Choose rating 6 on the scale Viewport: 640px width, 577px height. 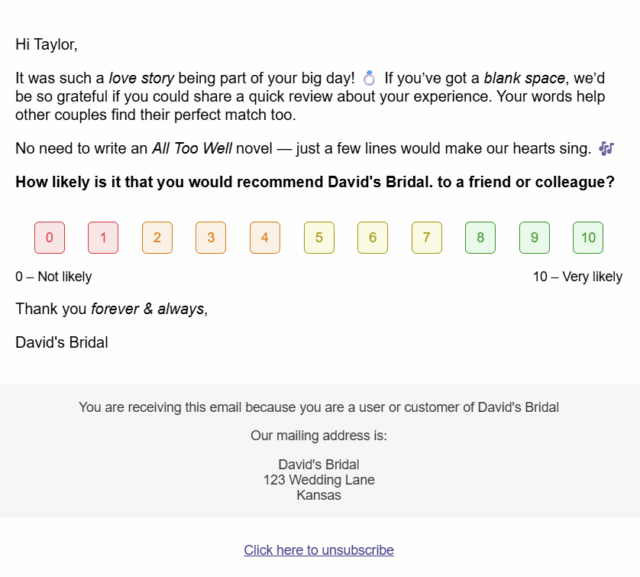373,238
